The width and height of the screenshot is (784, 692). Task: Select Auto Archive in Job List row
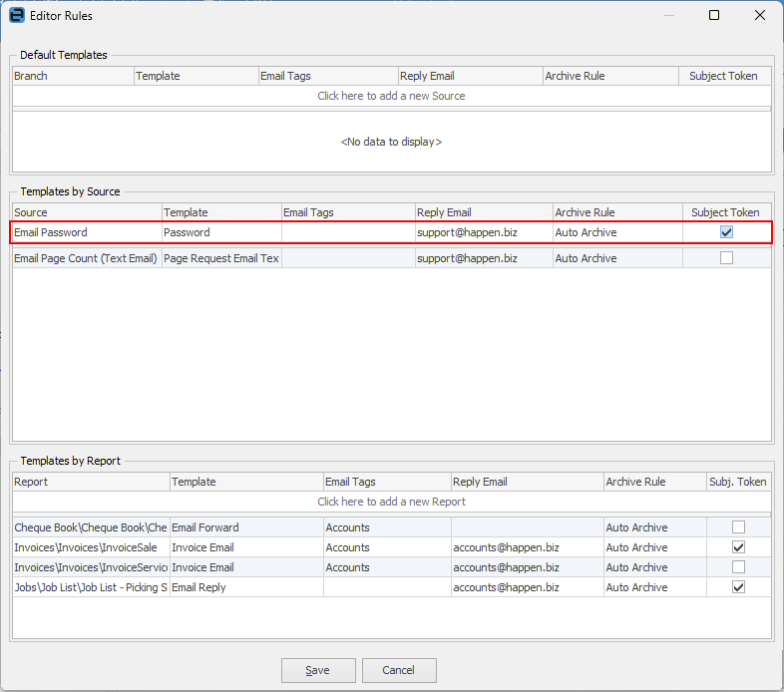click(655, 587)
